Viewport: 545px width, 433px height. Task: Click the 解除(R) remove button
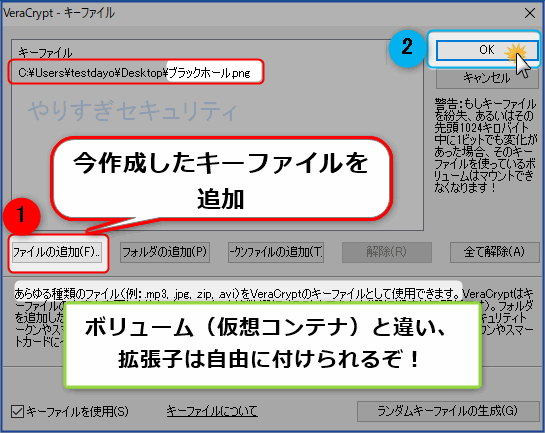tap(387, 252)
